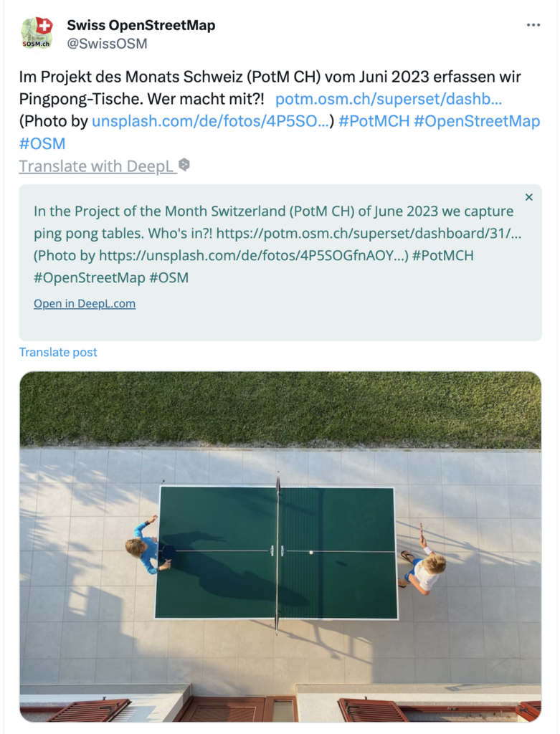The image size is (560, 734).
Task: Select the #PotMCH hashtag
Action: point(374,120)
